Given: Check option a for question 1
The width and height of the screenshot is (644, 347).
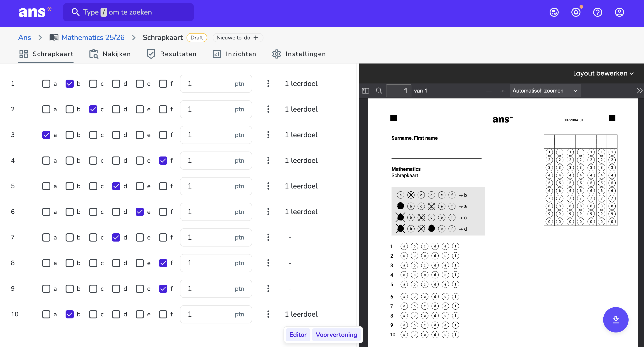Looking at the screenshot, I should 46,84.
